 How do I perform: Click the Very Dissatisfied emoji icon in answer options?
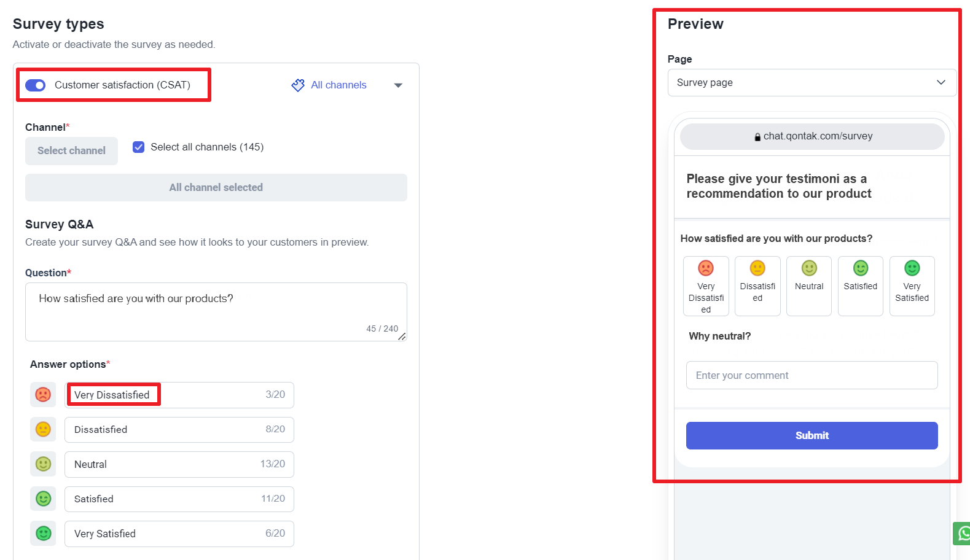click(x=43, y=394)
